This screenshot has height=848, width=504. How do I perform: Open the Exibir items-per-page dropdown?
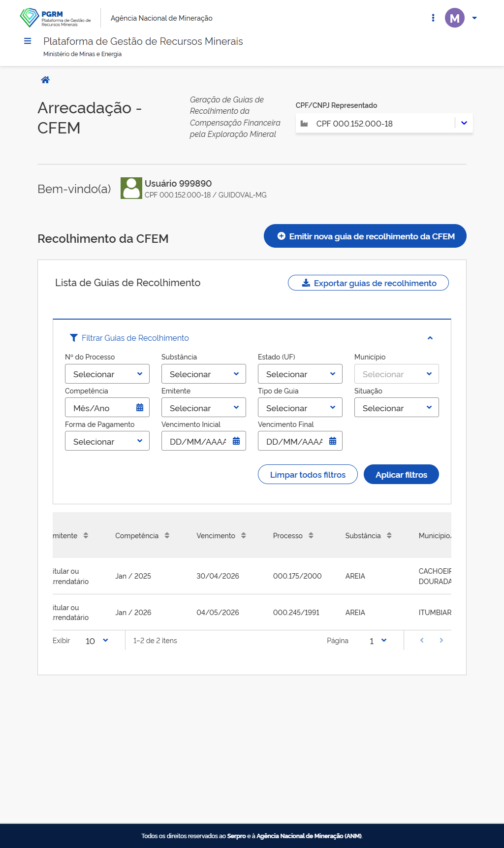[x=97, y=641]
